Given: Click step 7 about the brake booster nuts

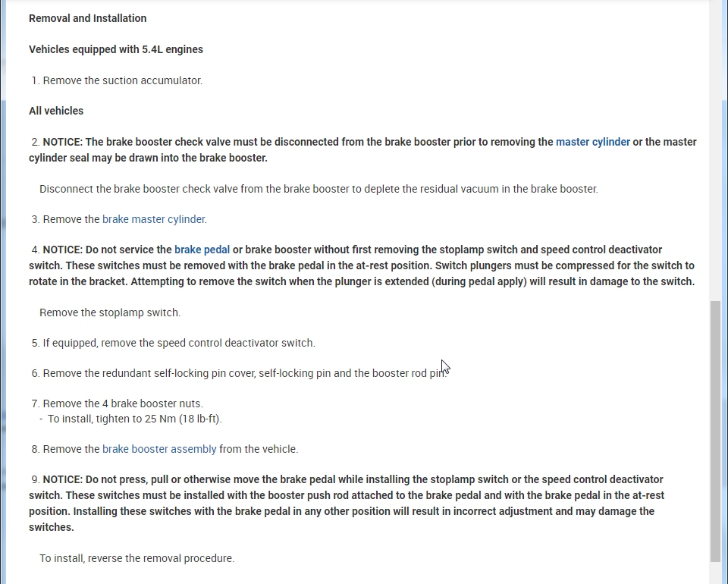Looking at the screenshot, I should [x=122, y=403].
